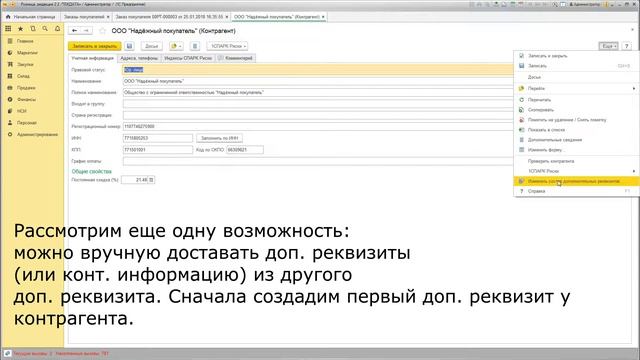
Task: Click the Входит в группу field
Action: (x=318, y=104)
